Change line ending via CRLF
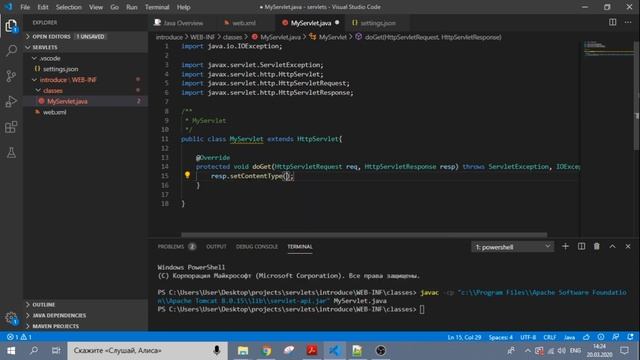The height and width of the screenshot is (360, 640). [x=549, y=337]
